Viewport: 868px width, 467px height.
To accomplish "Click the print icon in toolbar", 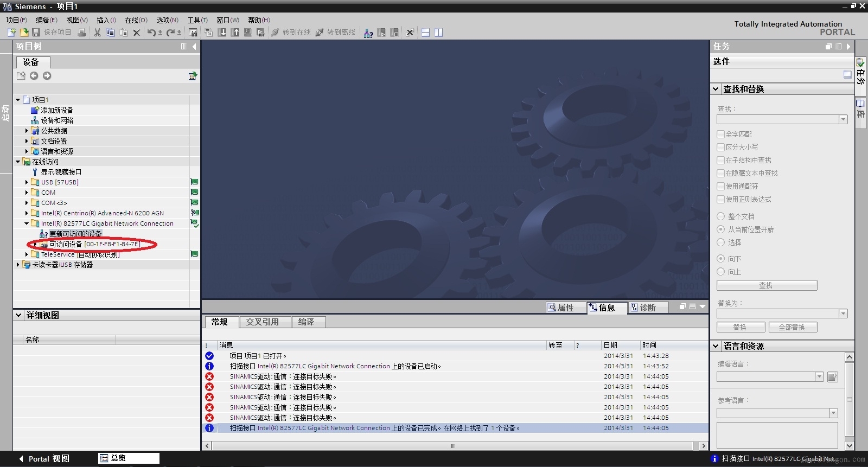I will (x=81, y=33).
